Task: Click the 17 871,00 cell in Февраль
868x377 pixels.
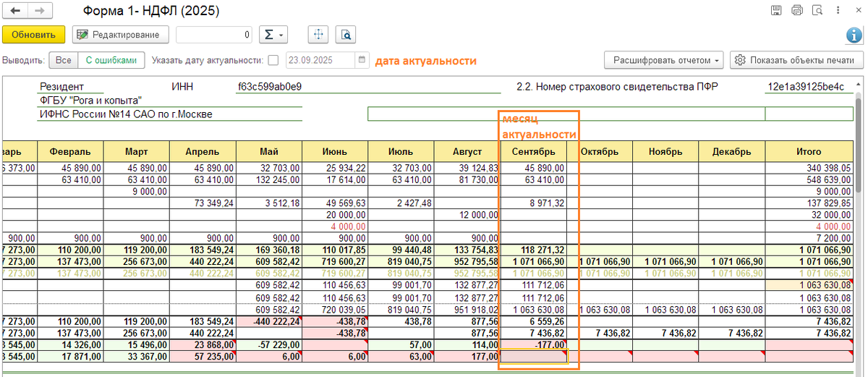Action: [70, 356]
